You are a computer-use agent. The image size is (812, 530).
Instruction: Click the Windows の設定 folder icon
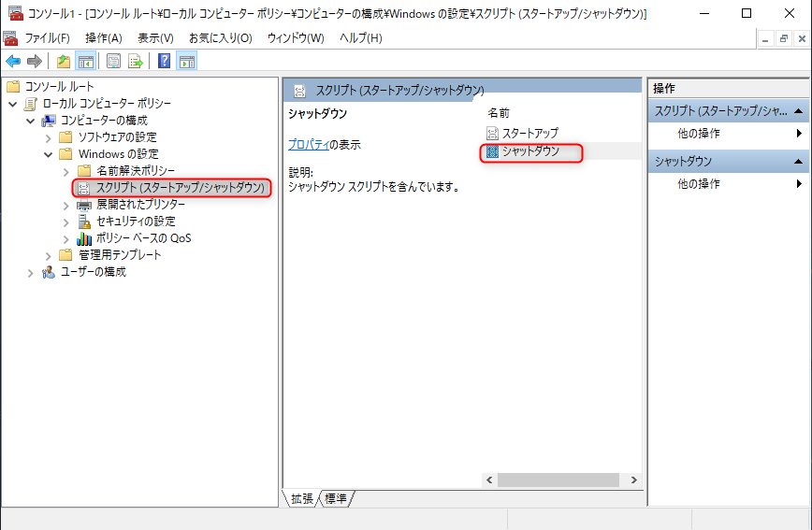(x=65, y=153)
